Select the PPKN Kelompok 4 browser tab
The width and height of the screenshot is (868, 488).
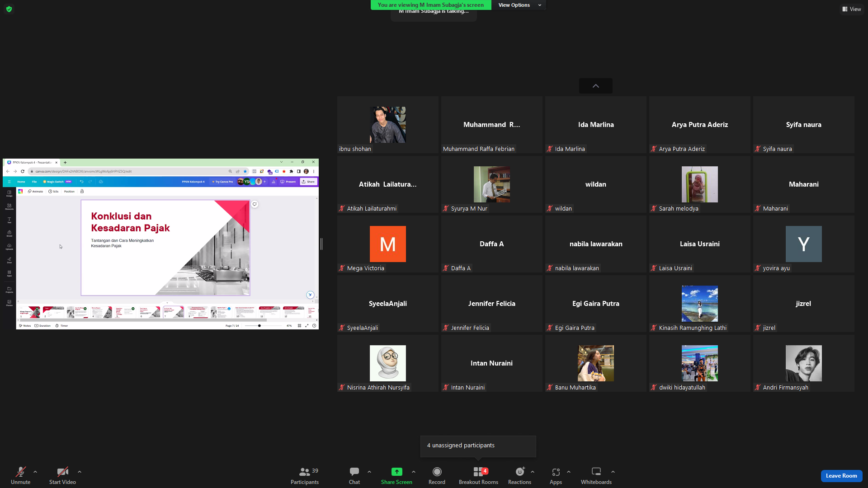coord(32,162)
